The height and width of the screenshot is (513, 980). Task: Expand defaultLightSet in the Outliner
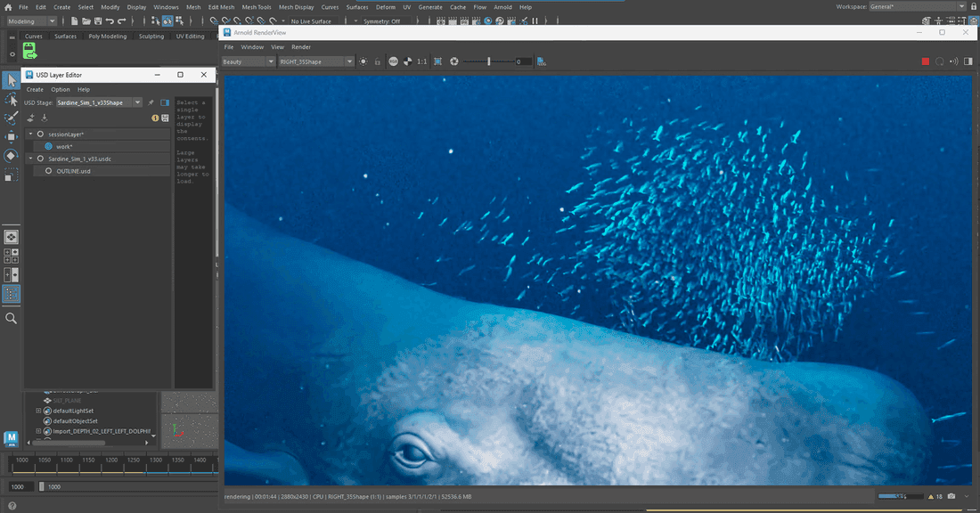point(38,411)
